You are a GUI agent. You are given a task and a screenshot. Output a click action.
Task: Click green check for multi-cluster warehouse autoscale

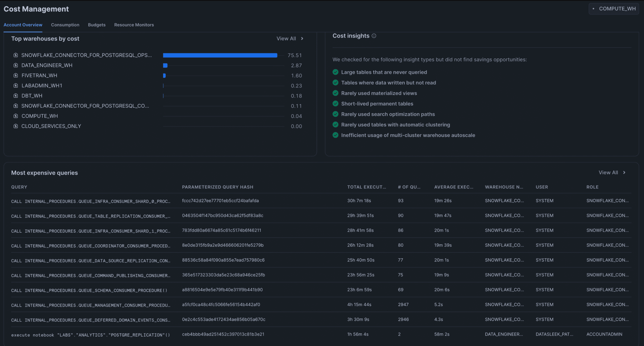click(x=335, y=135)
